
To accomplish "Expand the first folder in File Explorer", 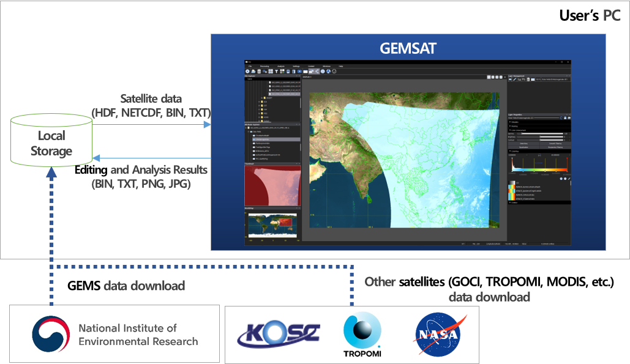I will 261,98.
